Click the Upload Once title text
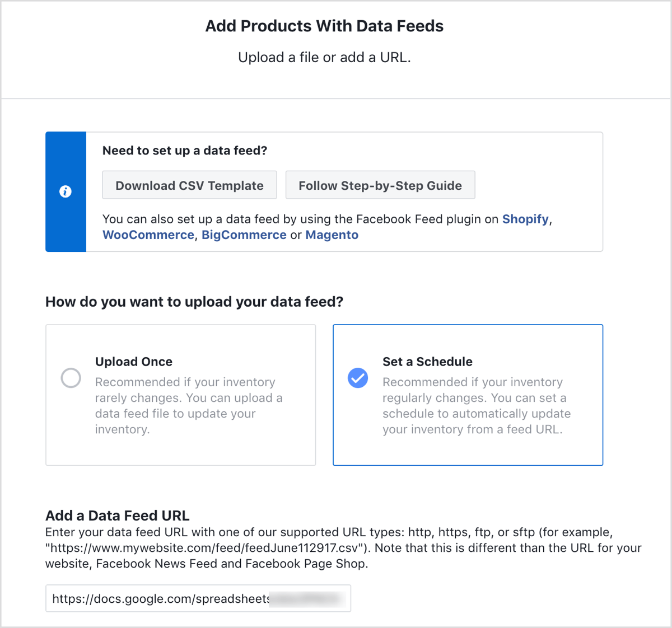Screen dimensions: 672x628 (x=134, y=362)
